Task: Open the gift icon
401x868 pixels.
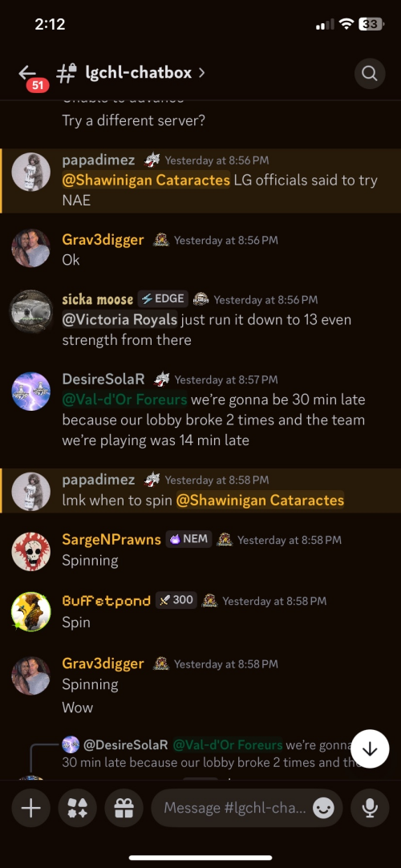Action: click(x=124, y=808)
